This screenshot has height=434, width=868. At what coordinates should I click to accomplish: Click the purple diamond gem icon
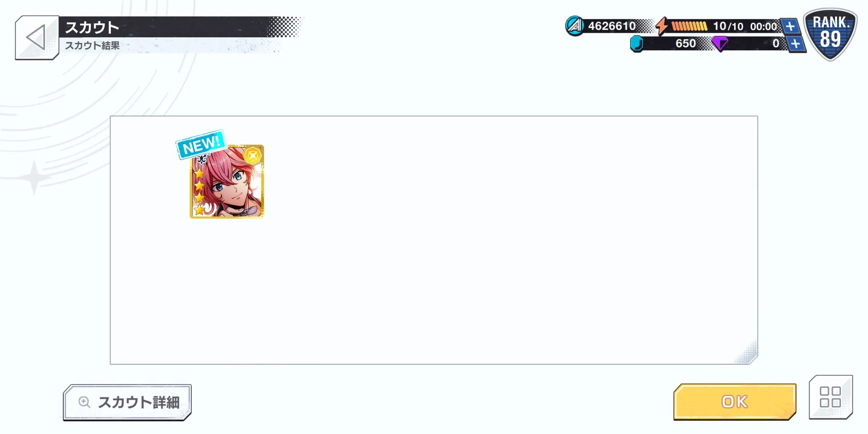(x=720, y=43)
